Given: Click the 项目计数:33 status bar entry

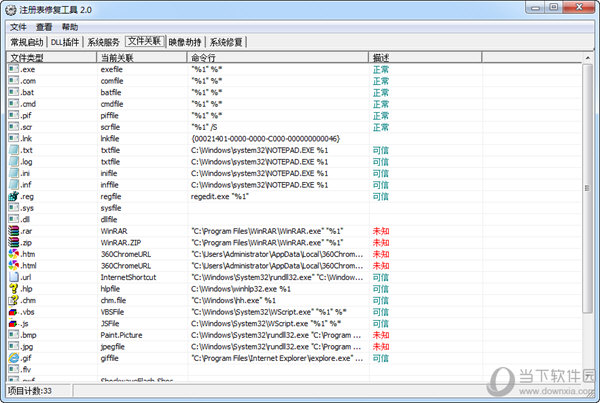Looking at the screenshot, I should (30, 391).
